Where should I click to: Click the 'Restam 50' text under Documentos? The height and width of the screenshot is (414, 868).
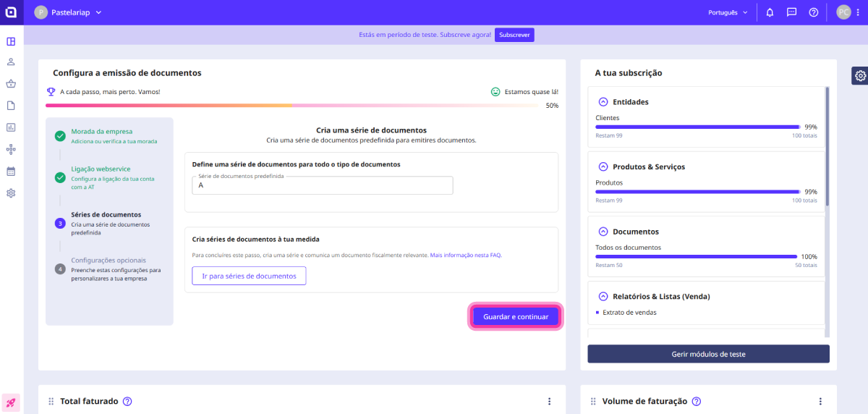pos(608,265)
